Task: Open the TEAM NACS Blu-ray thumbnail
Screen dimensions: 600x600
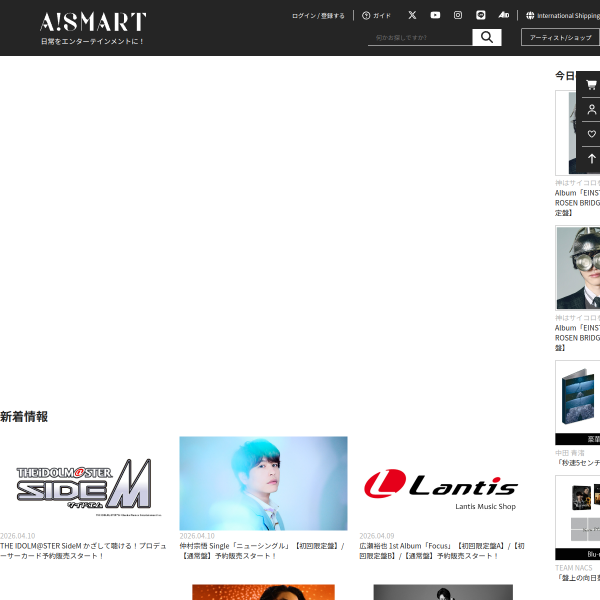Action: (x=578, y=518)
